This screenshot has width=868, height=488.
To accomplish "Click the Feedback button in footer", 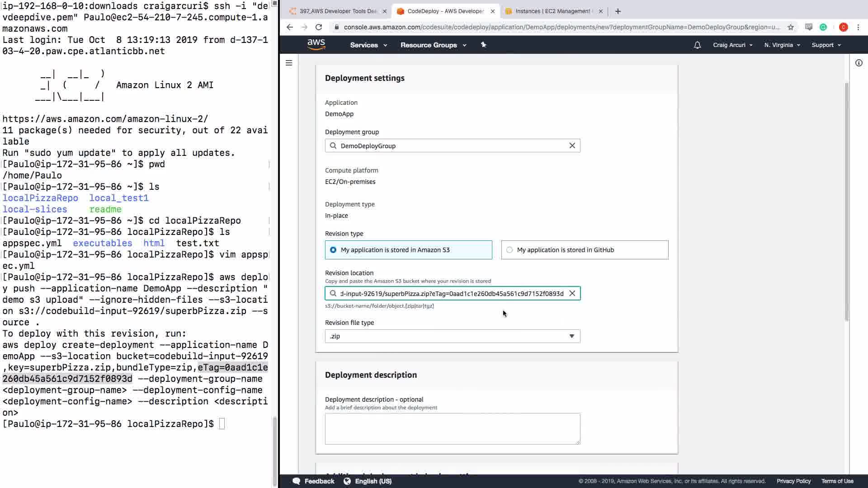I will [x=314, y=481].
